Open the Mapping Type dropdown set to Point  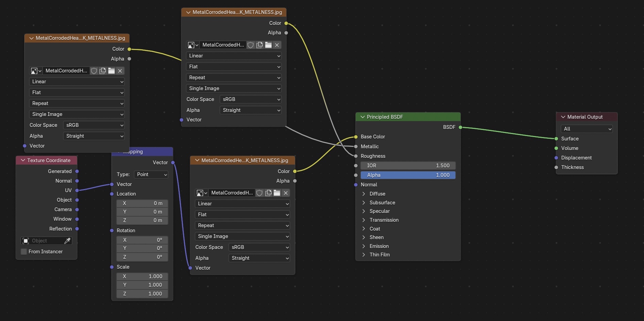pos(151,174)
